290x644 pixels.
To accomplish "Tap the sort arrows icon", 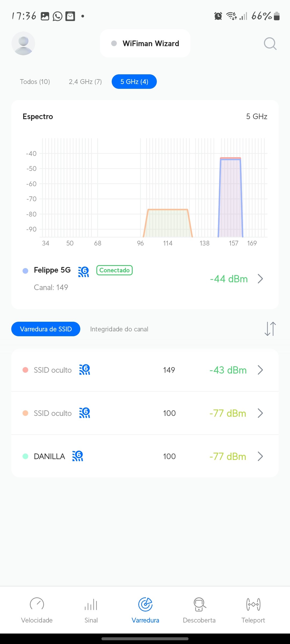I will [270, 329].
